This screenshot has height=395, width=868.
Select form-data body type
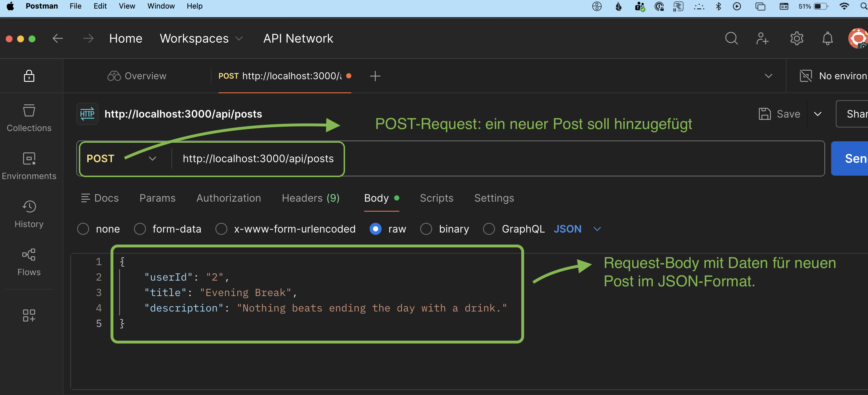tap(140, 229)
